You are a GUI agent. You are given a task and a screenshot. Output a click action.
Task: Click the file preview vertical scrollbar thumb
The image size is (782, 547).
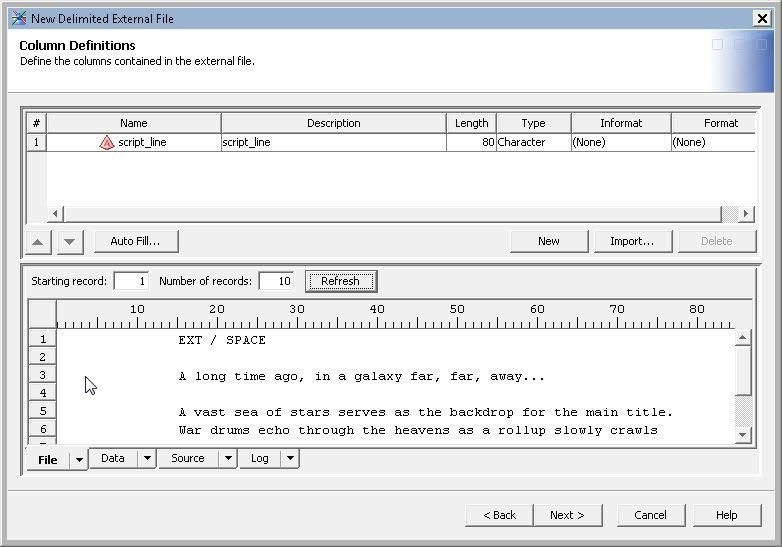point(743,370)
